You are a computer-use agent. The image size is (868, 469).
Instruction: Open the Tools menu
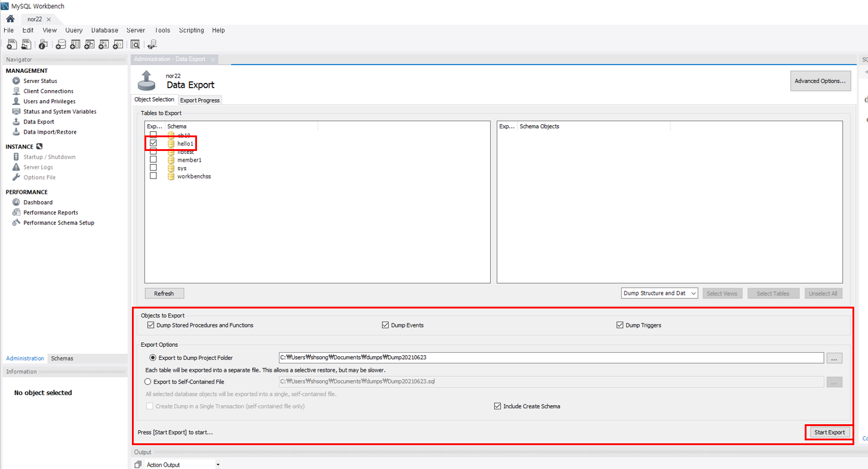tap(162, 30)
